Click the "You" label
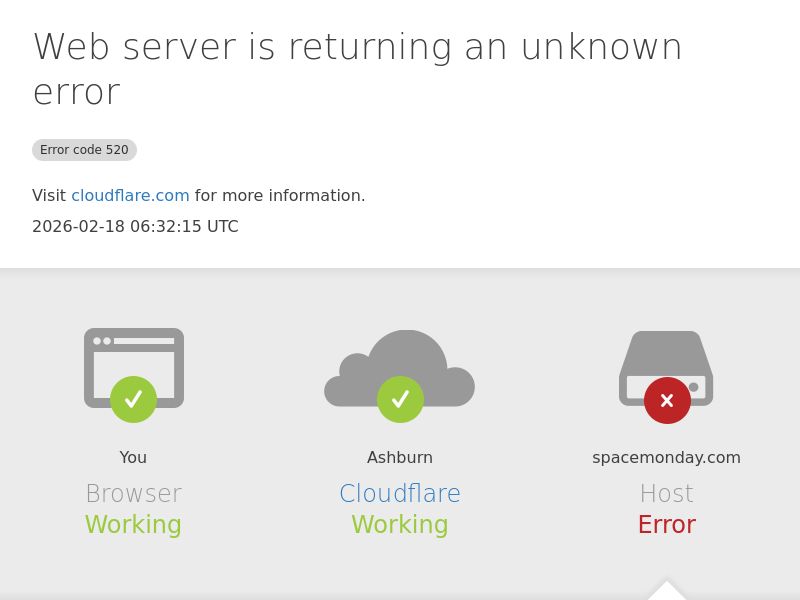The image size is (800, 600). (x=133, y=458)
